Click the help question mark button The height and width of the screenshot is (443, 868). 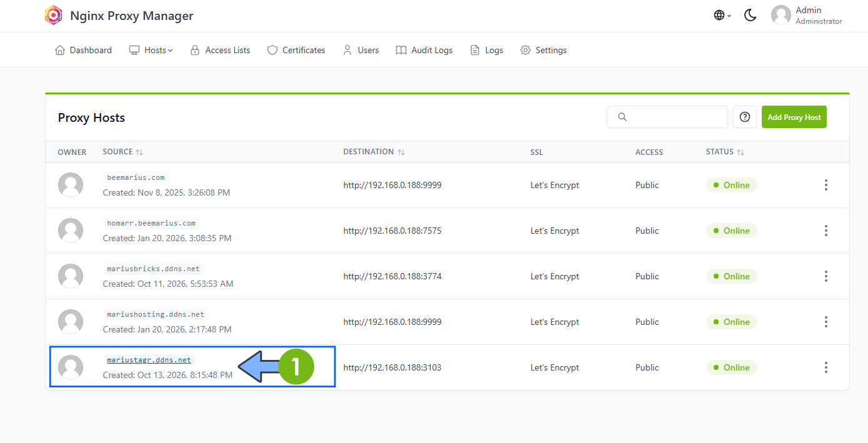point(744,117)
